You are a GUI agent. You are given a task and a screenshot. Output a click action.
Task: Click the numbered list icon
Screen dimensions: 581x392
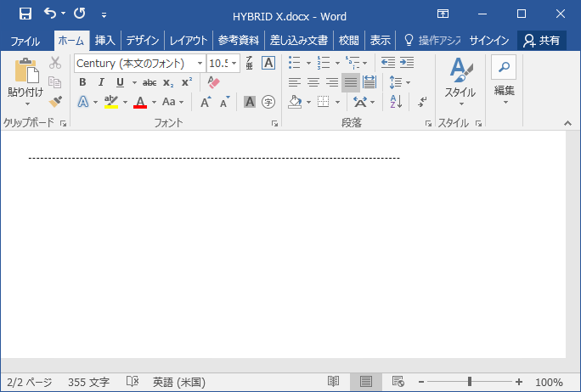tap(324, 63)
